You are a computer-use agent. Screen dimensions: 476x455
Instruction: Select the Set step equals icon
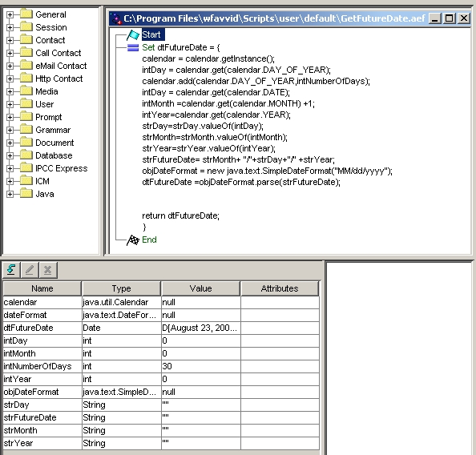[133, 47]
